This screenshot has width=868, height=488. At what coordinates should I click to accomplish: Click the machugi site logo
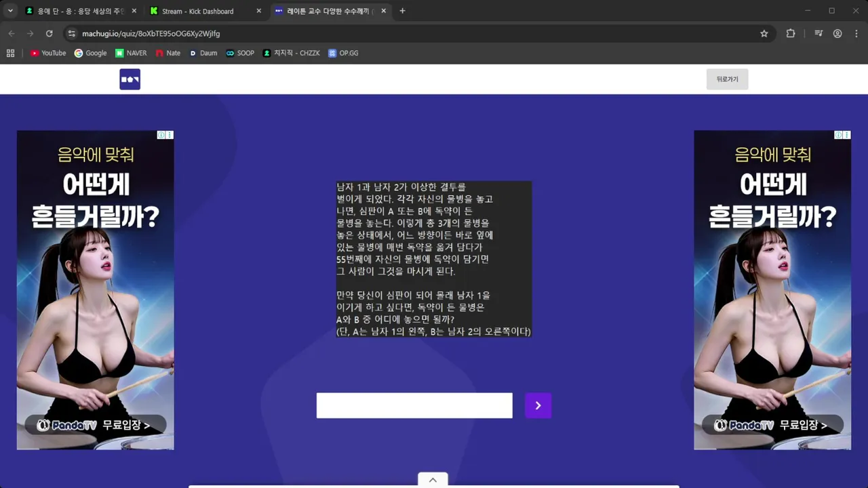130,79
